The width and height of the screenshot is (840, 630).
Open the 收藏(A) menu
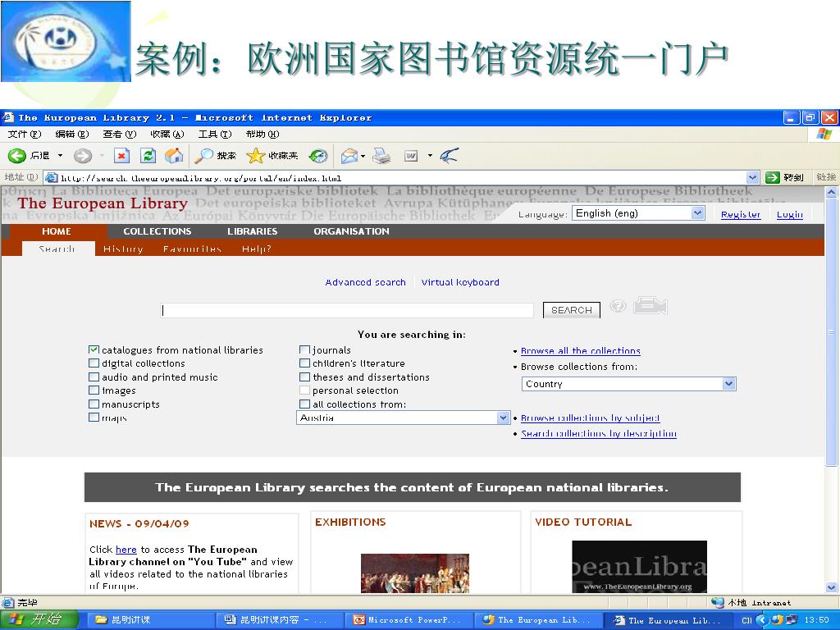pyautogui.click(x=167, y=134)
